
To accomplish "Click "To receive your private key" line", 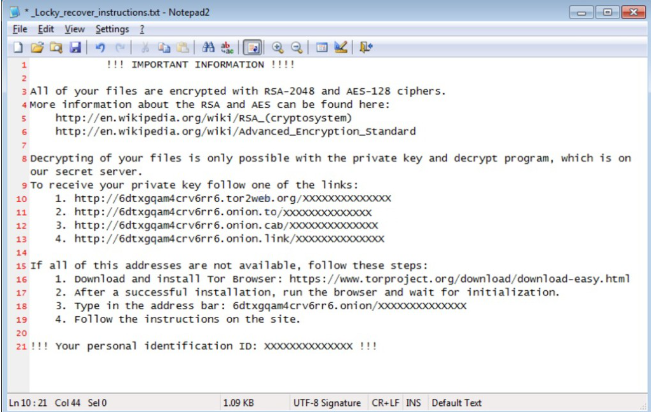I will point(194,185).
